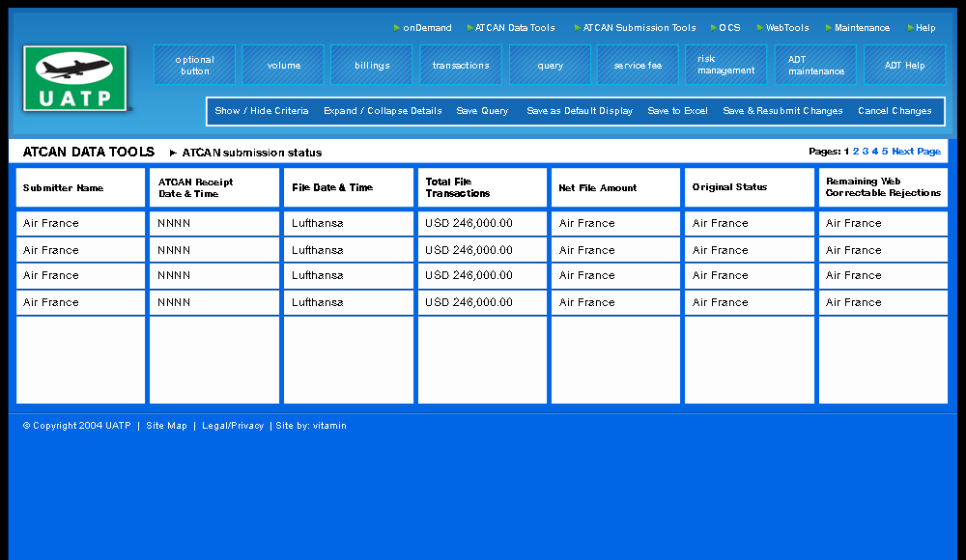Open the service fee tile

638,66
